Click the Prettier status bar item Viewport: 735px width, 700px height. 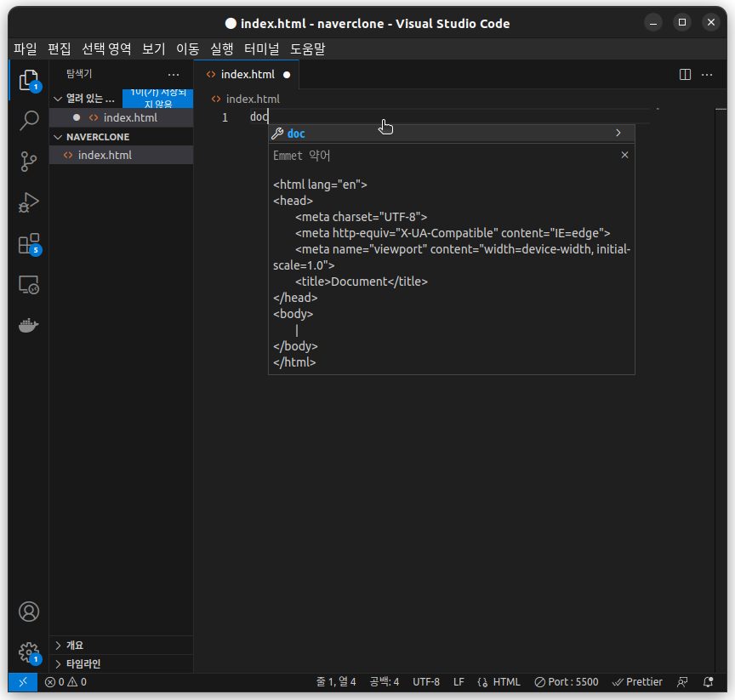(637, 682)
